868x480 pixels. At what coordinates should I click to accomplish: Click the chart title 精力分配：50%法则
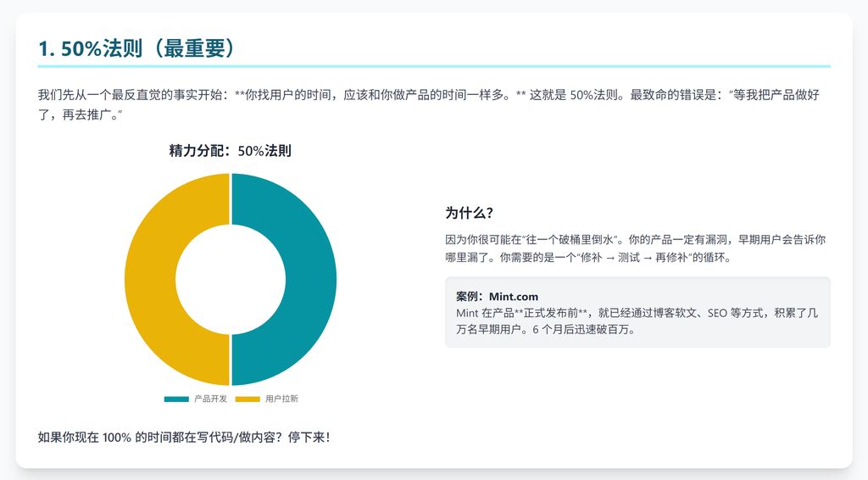[x=231, y=151]
